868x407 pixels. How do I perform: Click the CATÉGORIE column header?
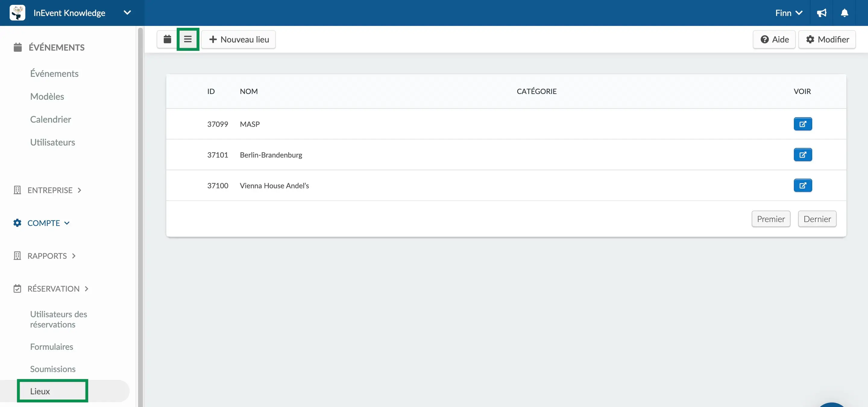click(536, 91)
